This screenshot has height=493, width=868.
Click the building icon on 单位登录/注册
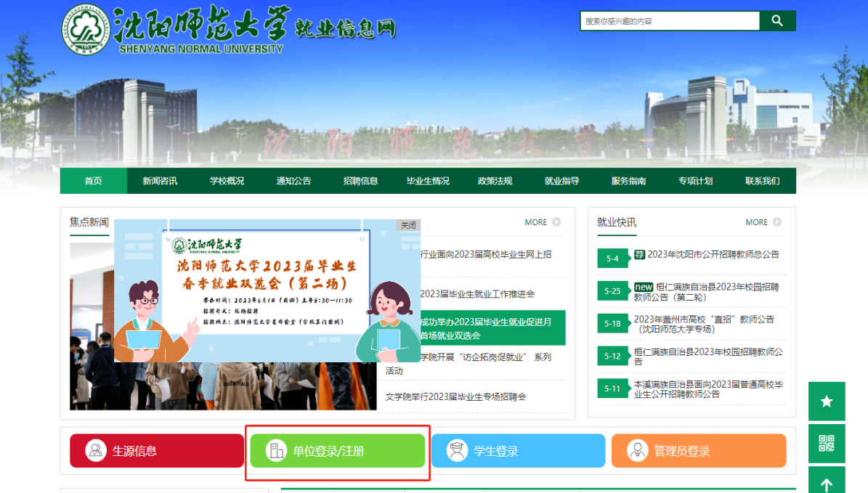(x=276, y=450)
